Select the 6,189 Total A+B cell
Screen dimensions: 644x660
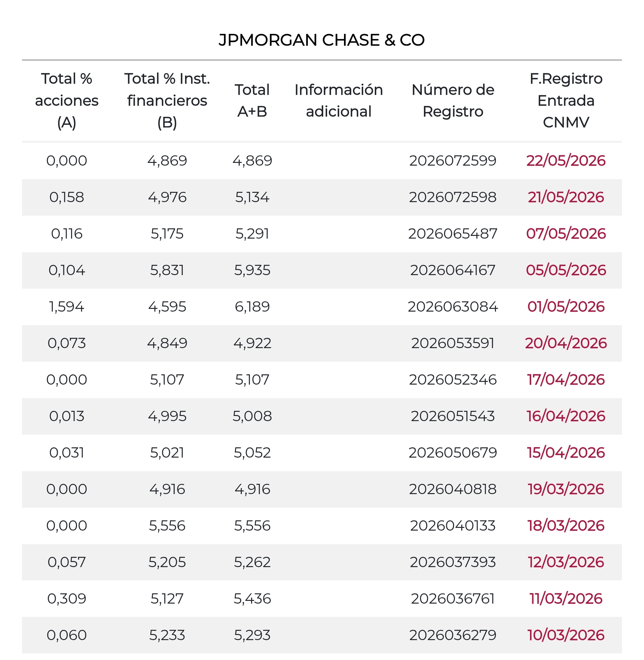tap(252, 307)
